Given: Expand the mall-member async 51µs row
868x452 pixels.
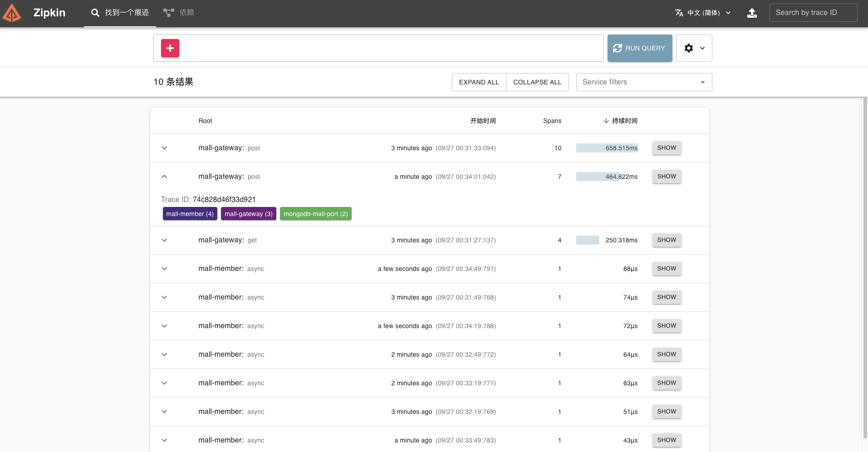Looking at the screenshot, I should click(x=164, y=412).
